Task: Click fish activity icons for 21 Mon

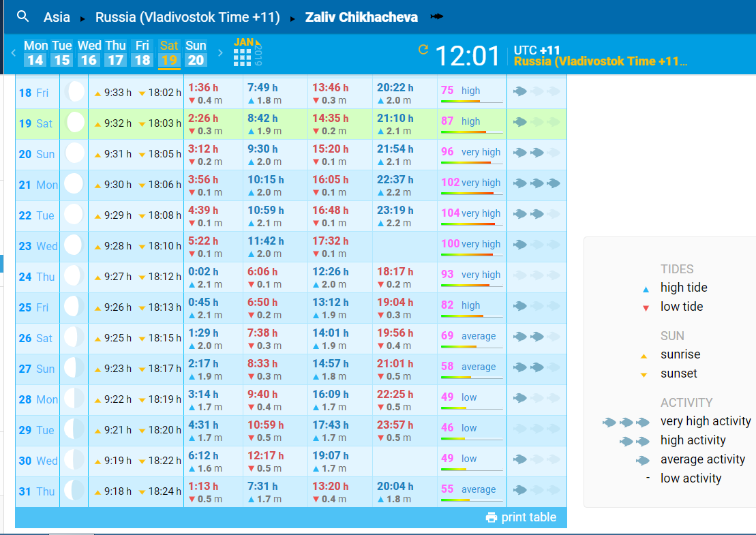Action: [x=536, y=183]
